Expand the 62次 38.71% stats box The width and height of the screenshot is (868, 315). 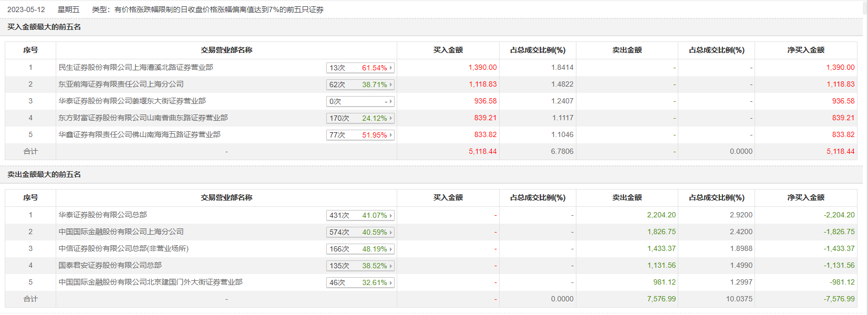coord(391,85)
